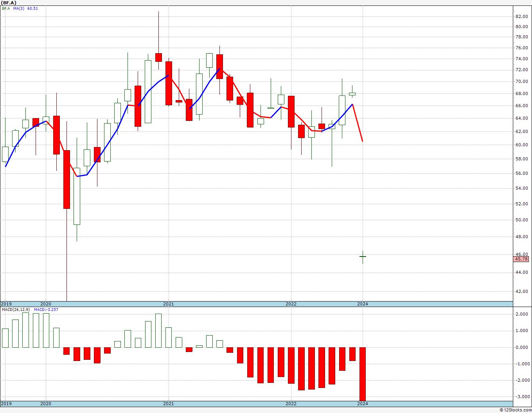This screenshot has height=413, width=532.
Task: Select the 2020 label on the MACD time axis
Action: 46,404
